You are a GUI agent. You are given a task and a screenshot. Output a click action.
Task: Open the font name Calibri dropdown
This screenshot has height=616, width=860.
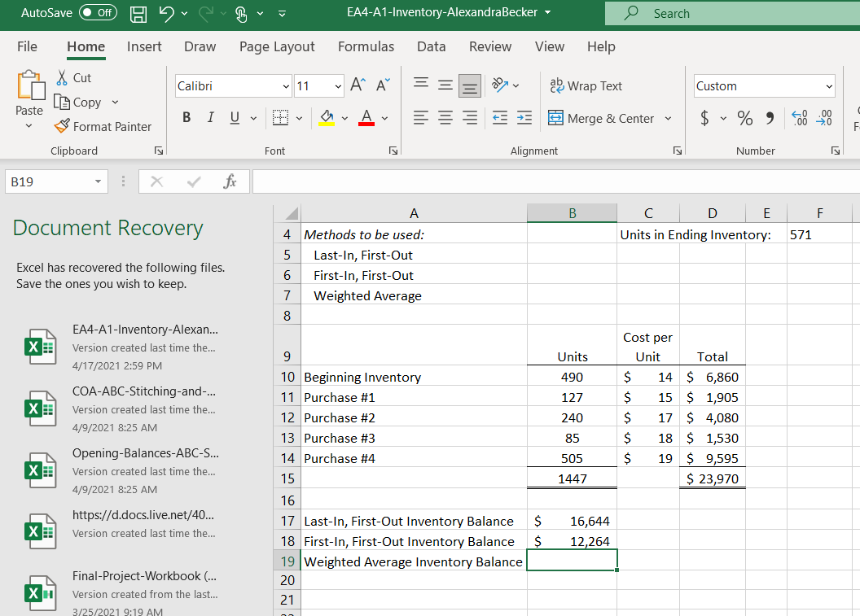286,86
